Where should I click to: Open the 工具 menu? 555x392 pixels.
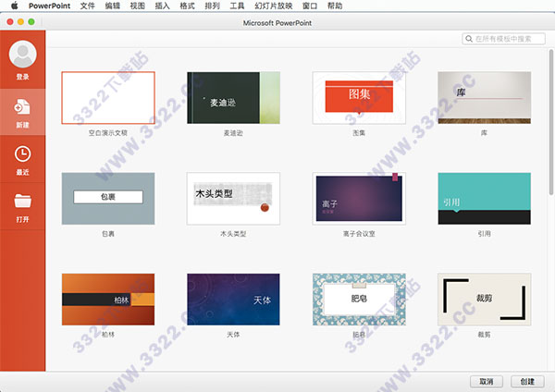tap(237, 6)
